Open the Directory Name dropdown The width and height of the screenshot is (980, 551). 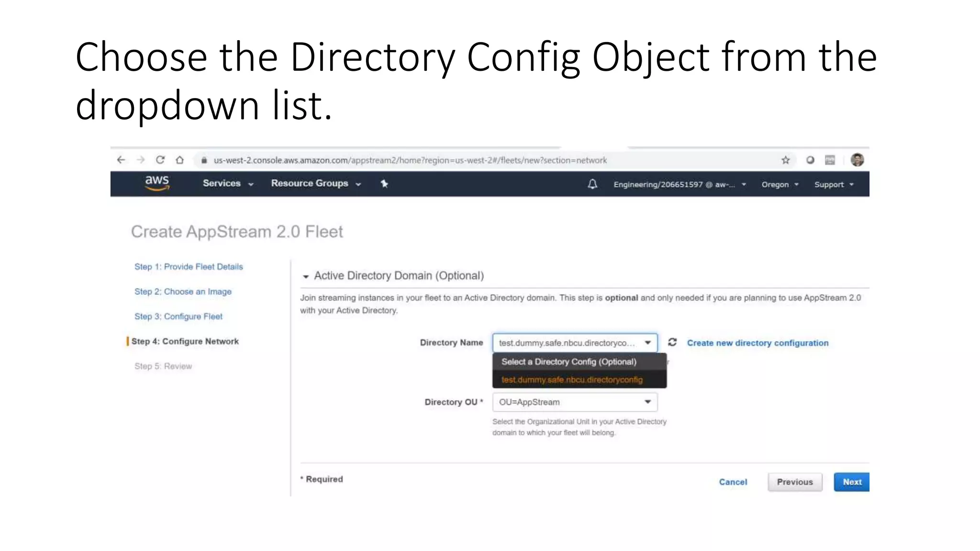[x=575, y=343]
